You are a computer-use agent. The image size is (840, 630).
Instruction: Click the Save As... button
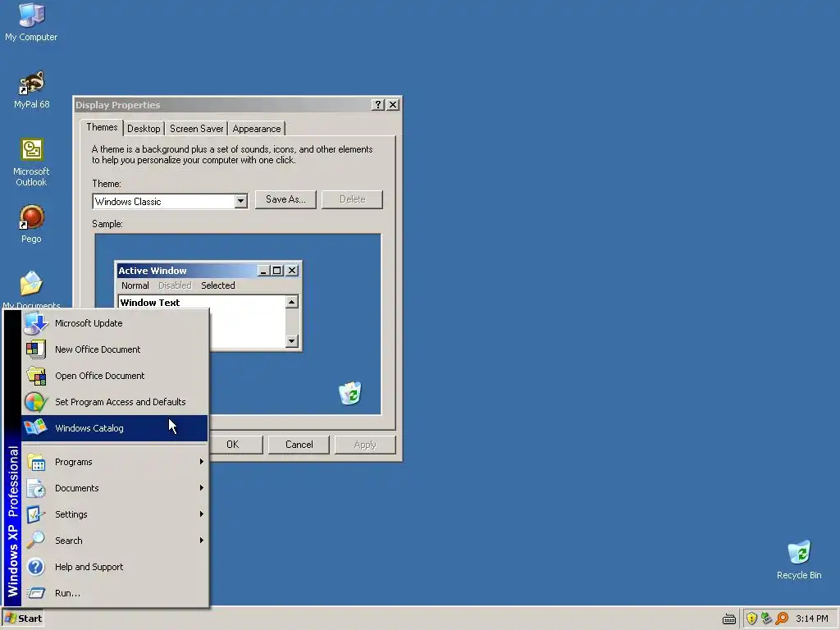coord(285,199)
